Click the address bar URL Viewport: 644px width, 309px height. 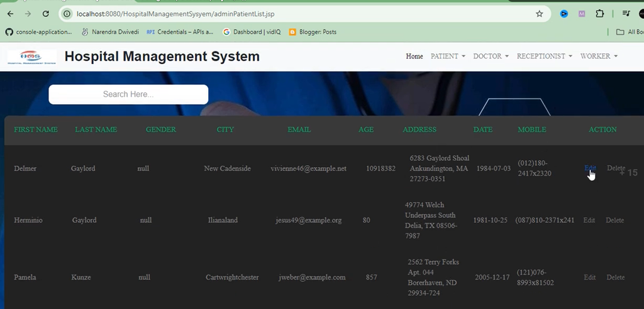coord(175,14)
